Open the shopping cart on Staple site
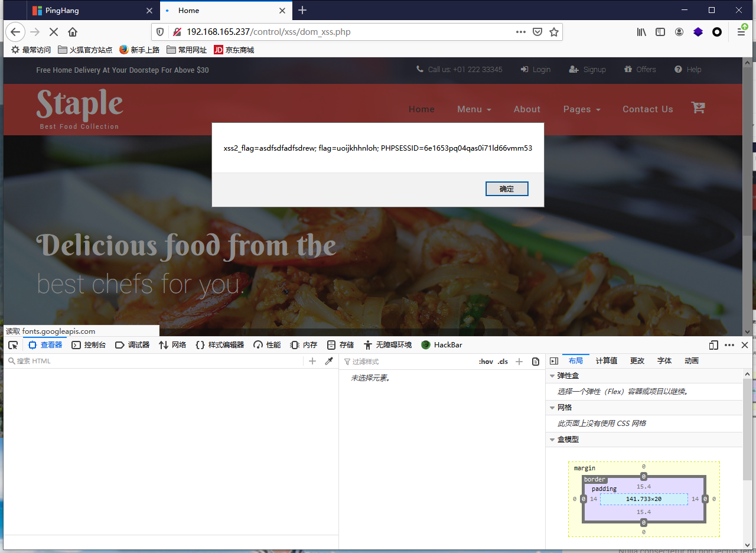This screenshot has width=756, height=553. [x=698, y=108]
